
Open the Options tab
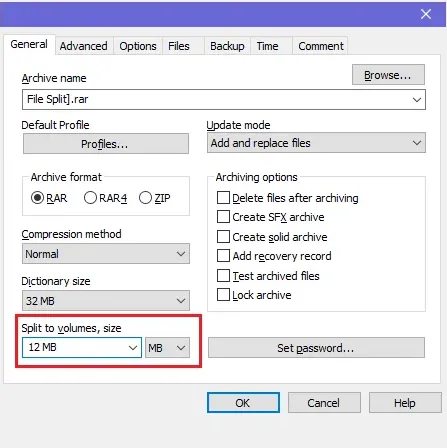coord(138,46)
